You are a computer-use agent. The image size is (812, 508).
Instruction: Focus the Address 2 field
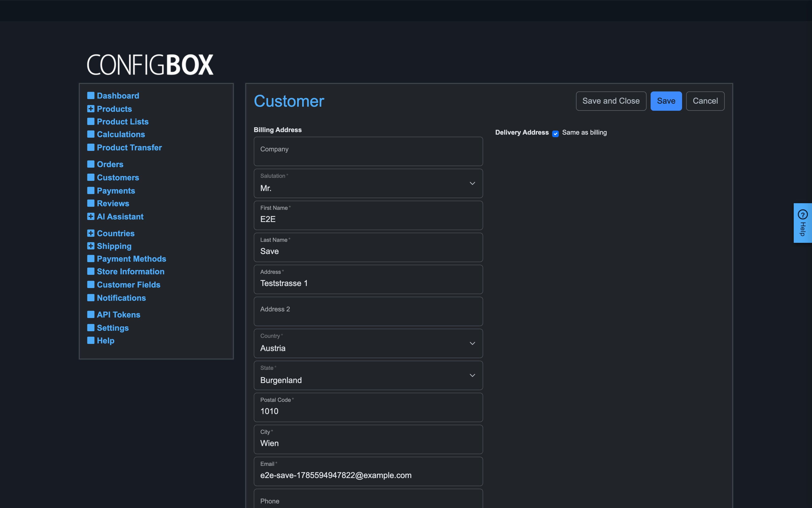click(x=368, y=311)
